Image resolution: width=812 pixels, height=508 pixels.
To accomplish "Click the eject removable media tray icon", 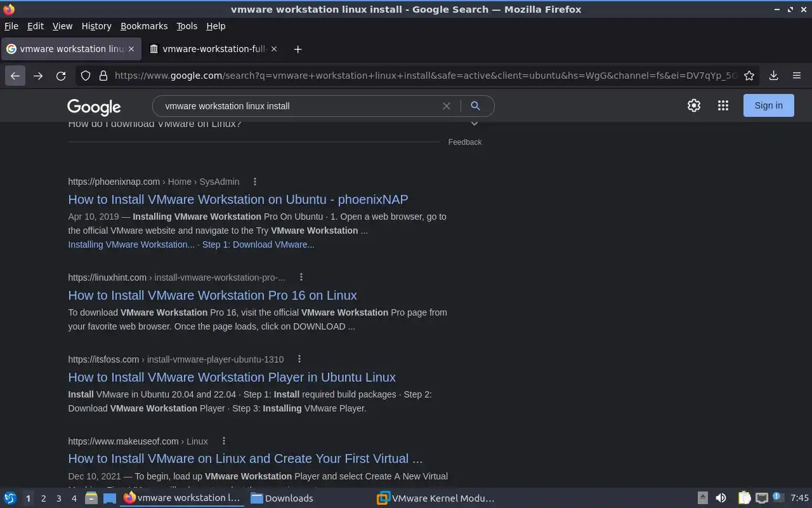I will [702, 498].
